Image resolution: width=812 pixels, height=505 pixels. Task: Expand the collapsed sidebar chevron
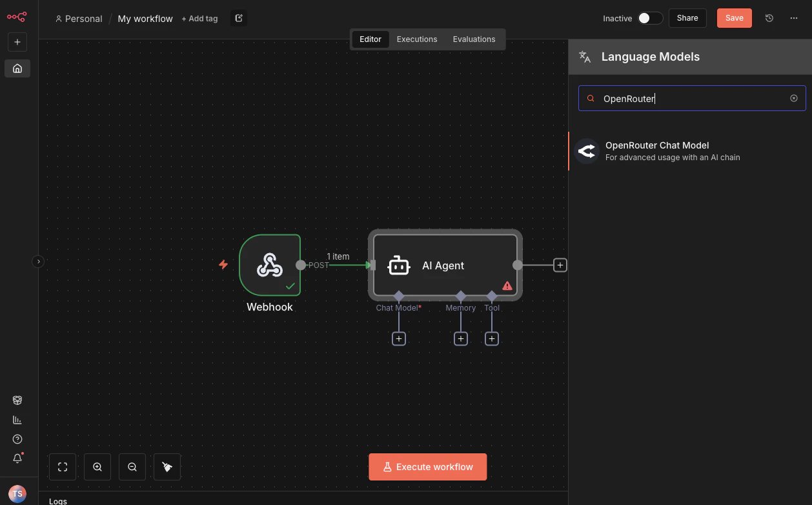coord(38,262)
